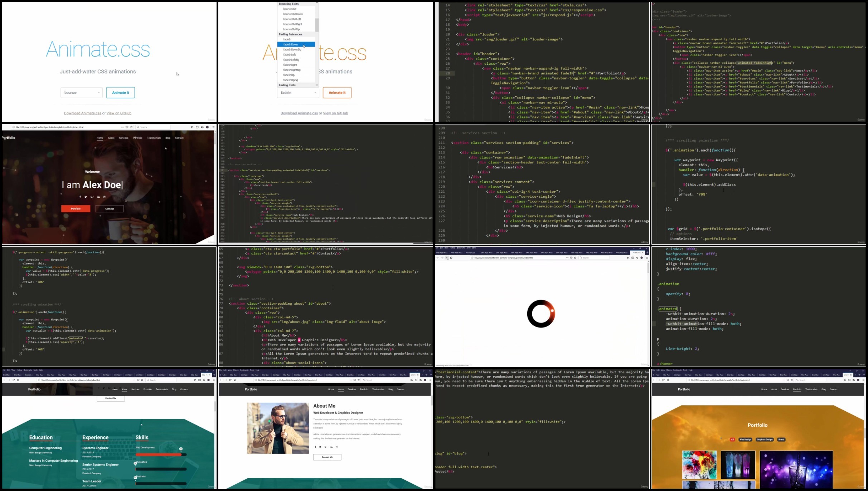
Task: Click Services nav link on hero page
Action: click(124, 138)
